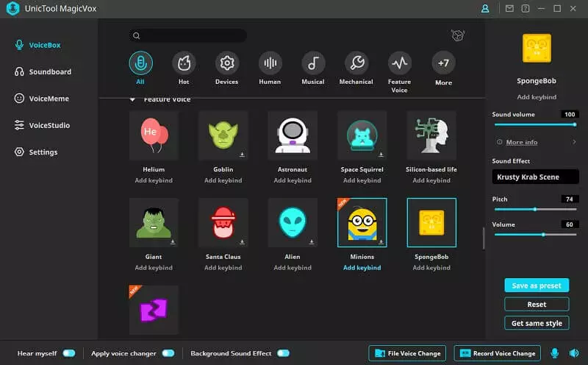
Task: Open VoiceStudio in the sidebar
Action: 42,125
